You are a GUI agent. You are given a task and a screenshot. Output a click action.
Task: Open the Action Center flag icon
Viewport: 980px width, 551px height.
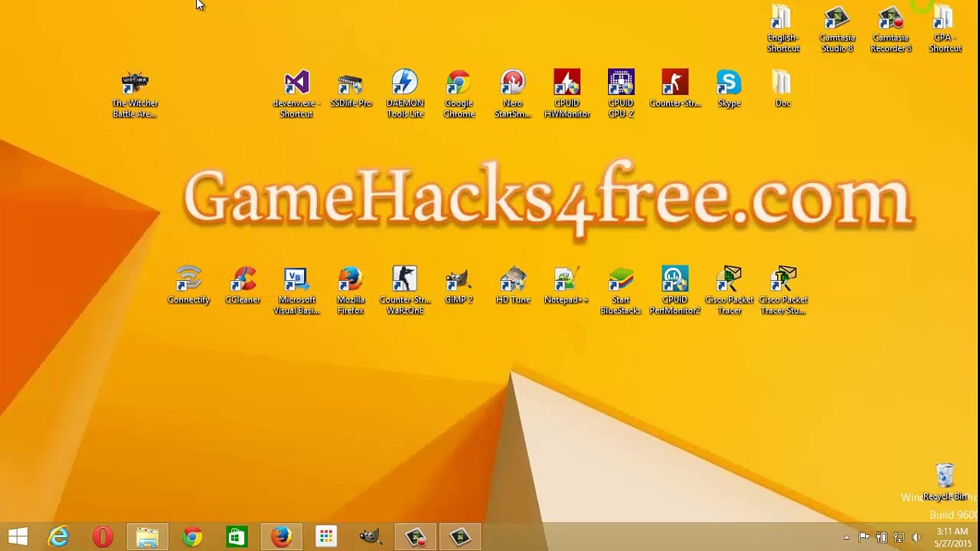(864, 537)
